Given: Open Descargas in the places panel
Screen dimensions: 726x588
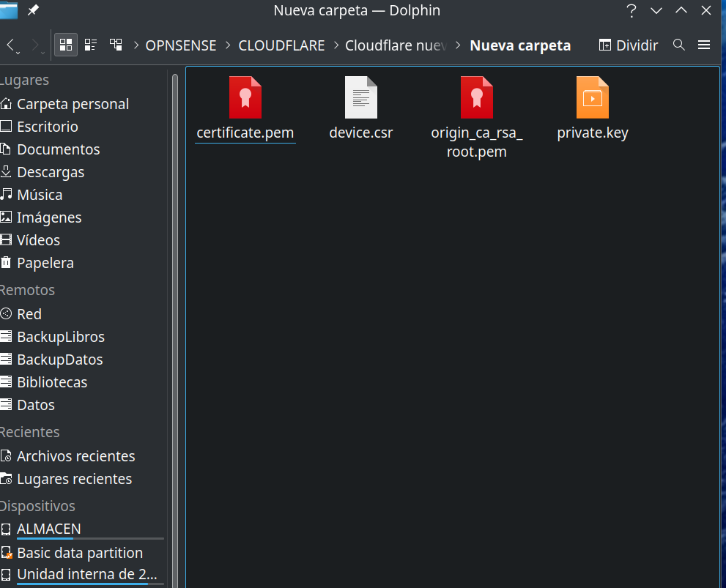Looking at the screenshot, I should point(51,172).
